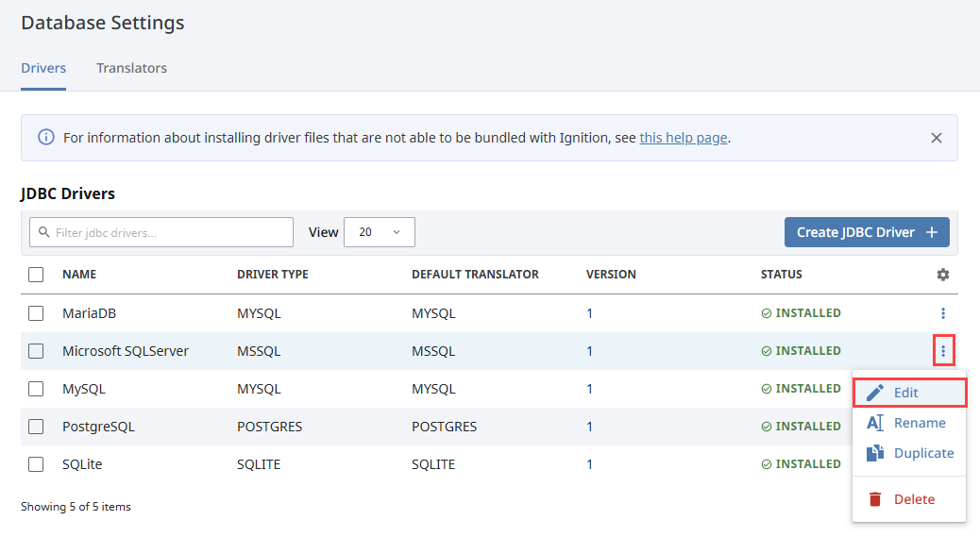980x537 pixels.
Task: Dismiss the info banner with X
Action: (x=937, y=138)
